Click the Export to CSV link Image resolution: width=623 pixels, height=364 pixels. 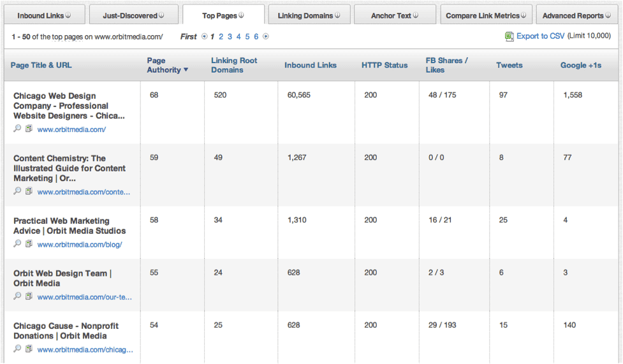click(540, 36)
